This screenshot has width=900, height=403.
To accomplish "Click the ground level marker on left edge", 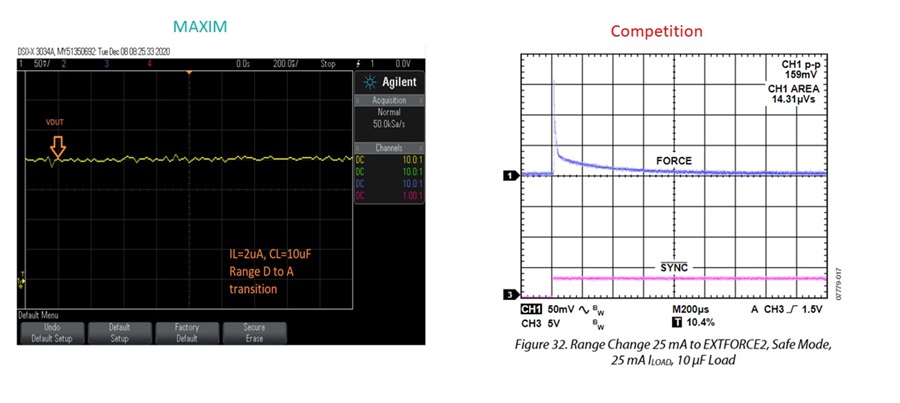I will 22,280.
